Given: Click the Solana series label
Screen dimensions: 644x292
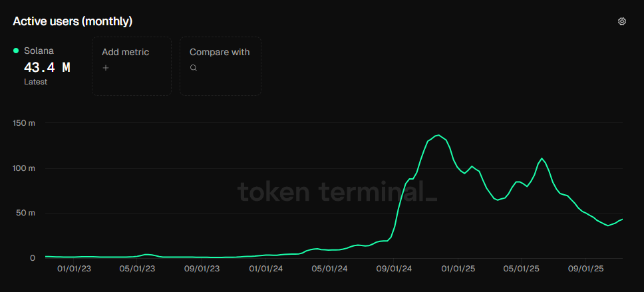Looking at the screenshot, I should (39, 51).
